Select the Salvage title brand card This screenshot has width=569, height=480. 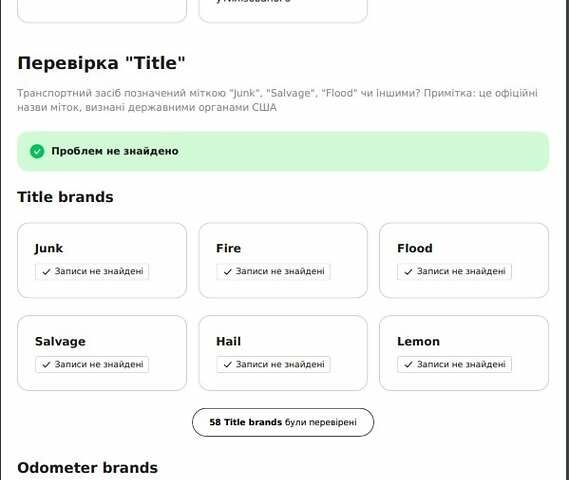pyautogui.click(x=102, y=353)
